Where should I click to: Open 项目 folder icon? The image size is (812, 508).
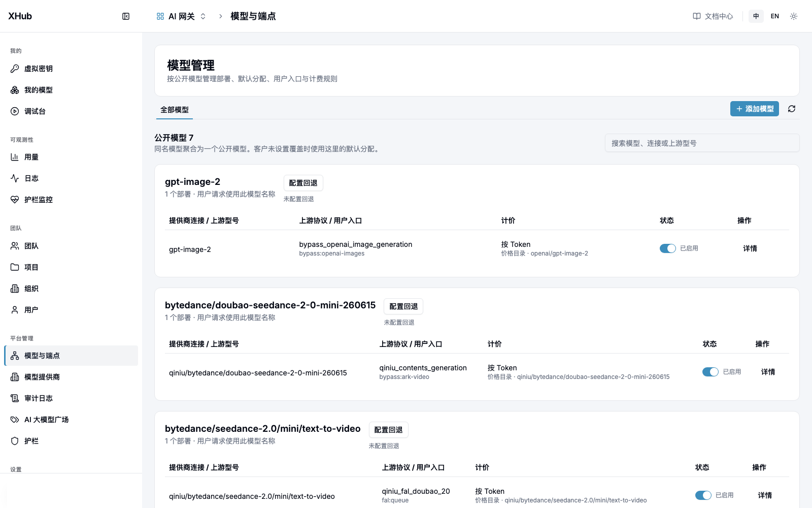click(15, 267)
